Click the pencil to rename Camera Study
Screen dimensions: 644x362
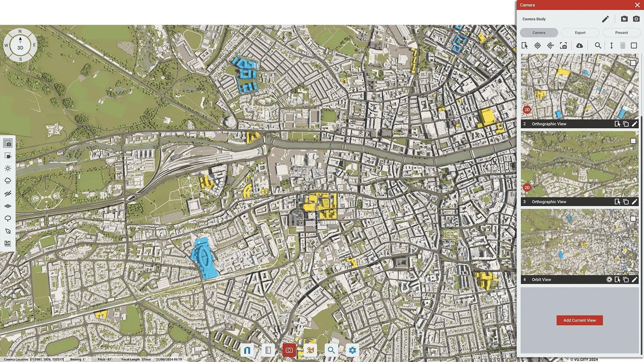click(605, 19)
